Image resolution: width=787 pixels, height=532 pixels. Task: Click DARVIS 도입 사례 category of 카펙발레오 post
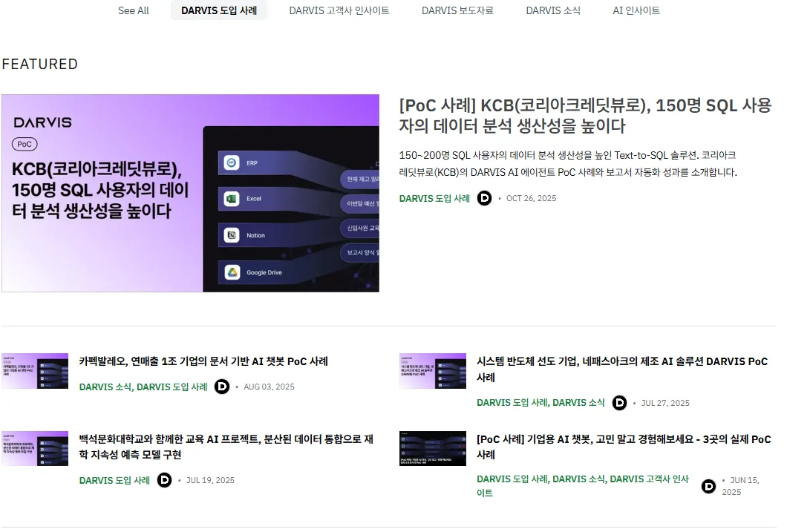click(x=172, y=387)
